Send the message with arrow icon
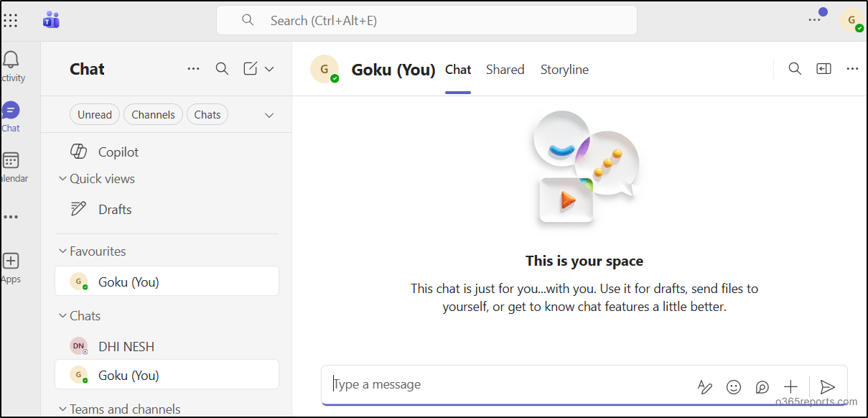The image size is (868, 418). [828, 387]
